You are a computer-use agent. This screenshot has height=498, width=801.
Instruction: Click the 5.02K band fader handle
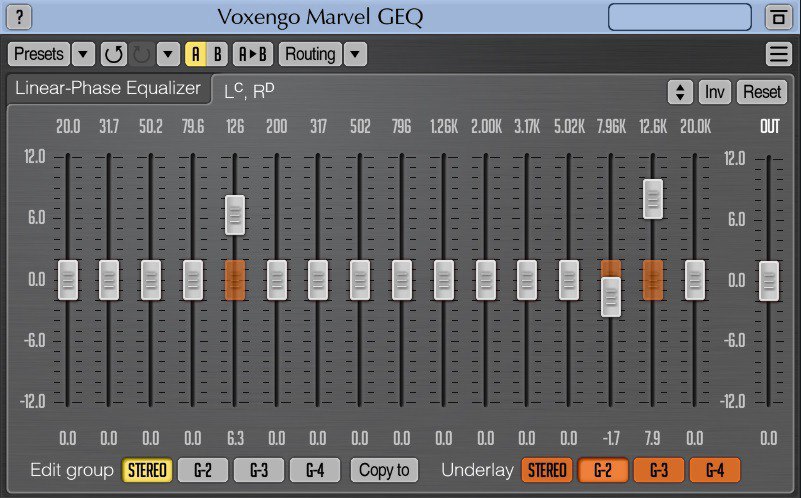coord(569,280)
